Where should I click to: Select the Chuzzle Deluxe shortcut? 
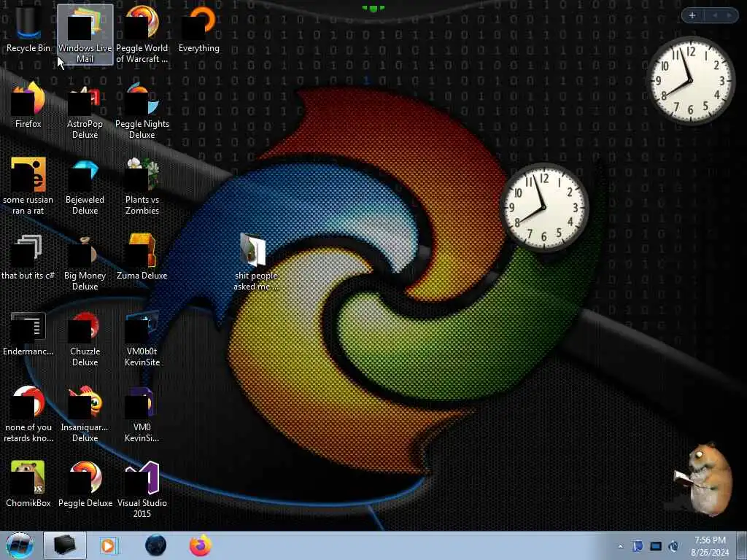85,338
